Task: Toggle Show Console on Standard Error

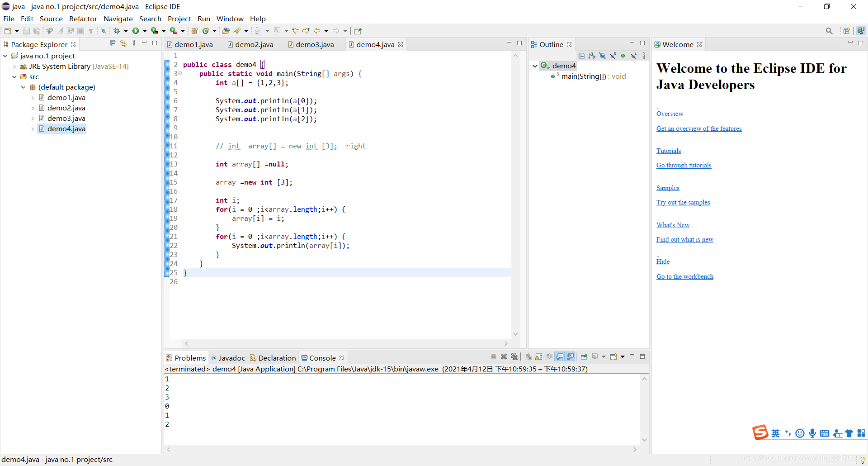Action: tap(571, 357)
